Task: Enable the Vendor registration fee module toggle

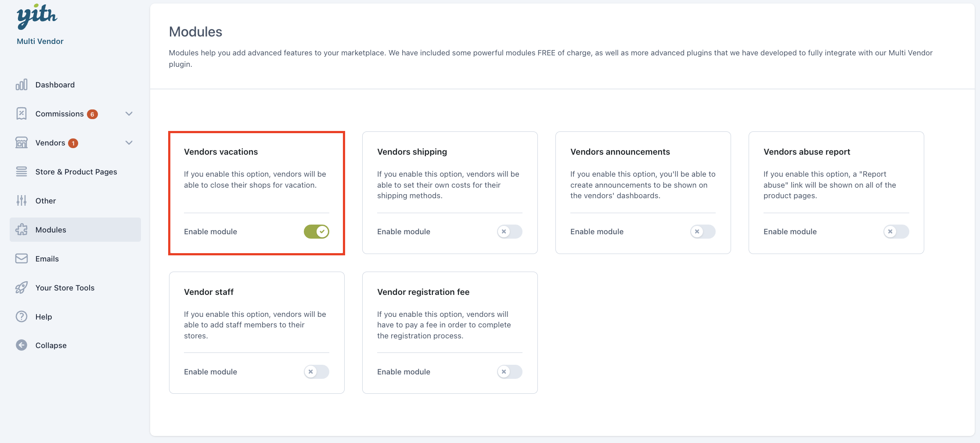Action: point(510,372)
